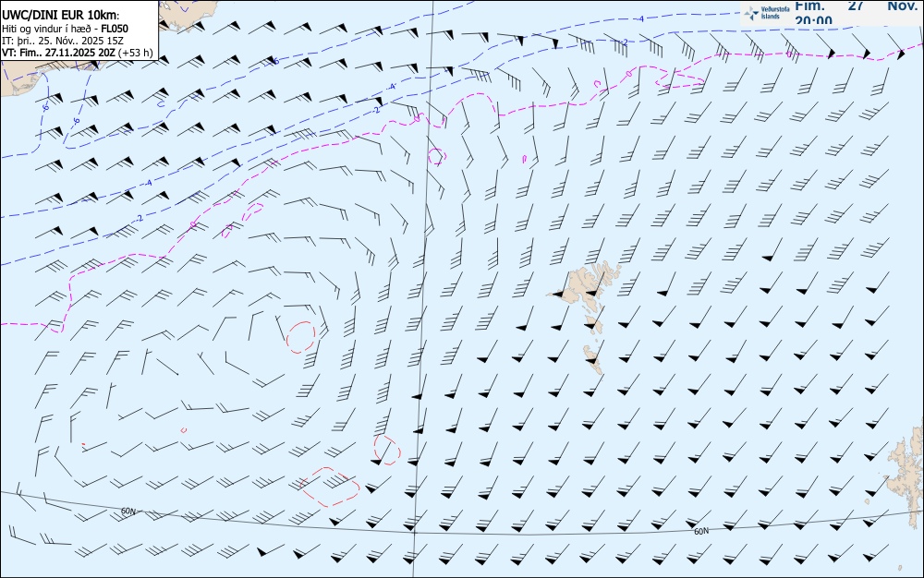Click the '60N' latitude label near right edge
This screenshot has width=924, height=578.
(701, 532)
